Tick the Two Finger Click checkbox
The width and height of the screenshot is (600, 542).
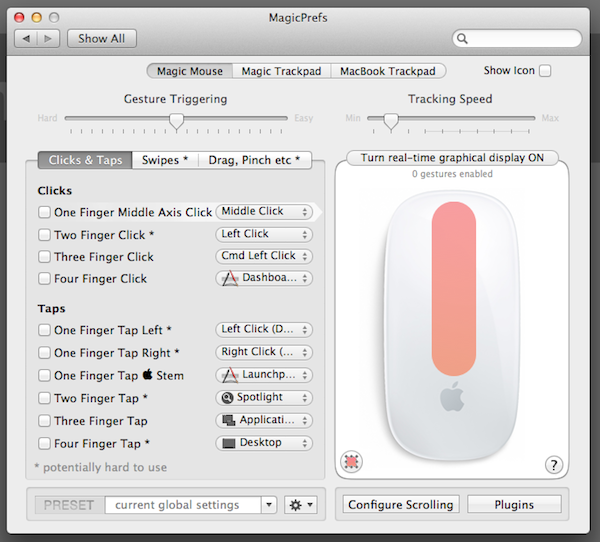coord(44,235)
